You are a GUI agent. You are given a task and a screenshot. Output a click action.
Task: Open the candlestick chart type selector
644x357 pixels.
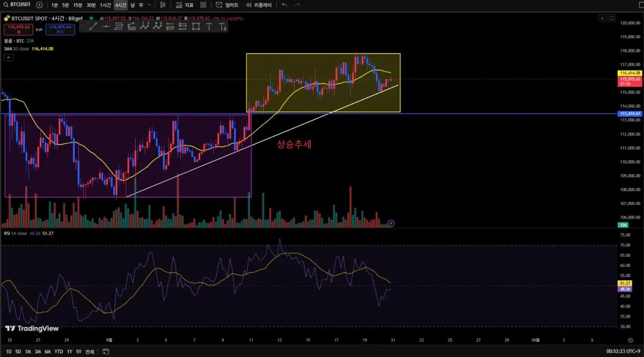(162, 5)
